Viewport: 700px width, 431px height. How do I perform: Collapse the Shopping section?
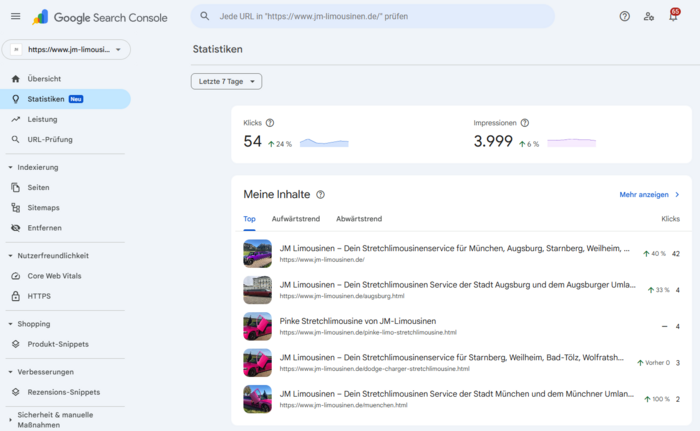(10, 324)
